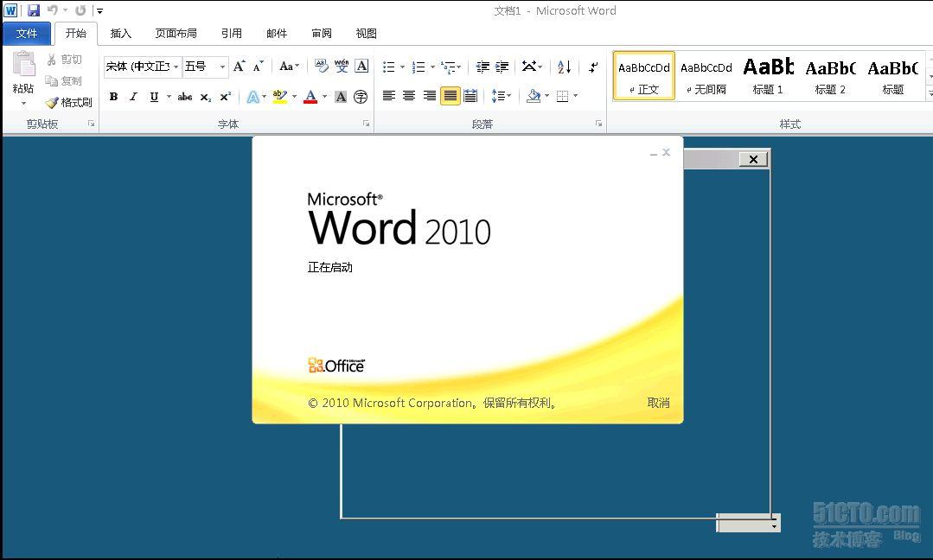
Task: Toggle Bold formatting
Action: 113,96
